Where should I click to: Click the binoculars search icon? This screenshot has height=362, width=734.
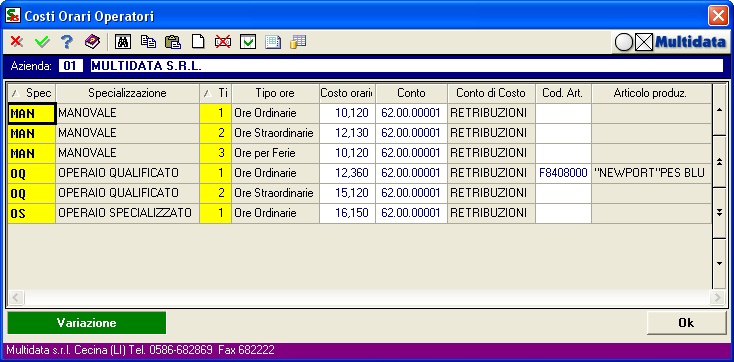point(123,42)
